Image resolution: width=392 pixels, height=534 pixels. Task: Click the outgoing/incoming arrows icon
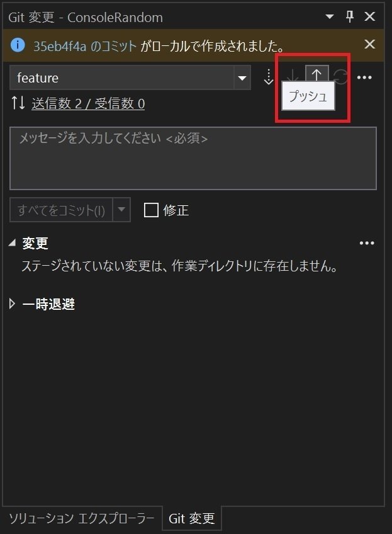point(18,103)
